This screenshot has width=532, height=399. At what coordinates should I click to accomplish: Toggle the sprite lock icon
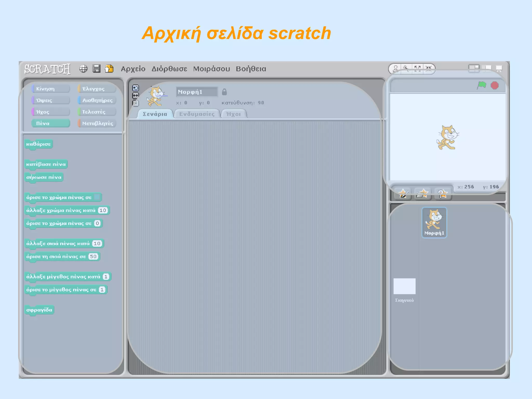pos(224,92)
